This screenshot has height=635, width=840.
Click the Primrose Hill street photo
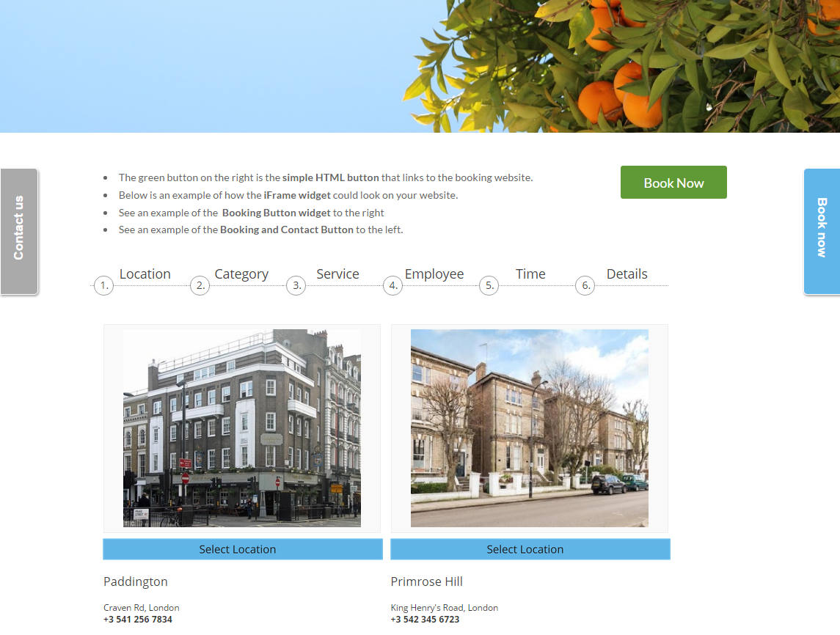[529, 427]
